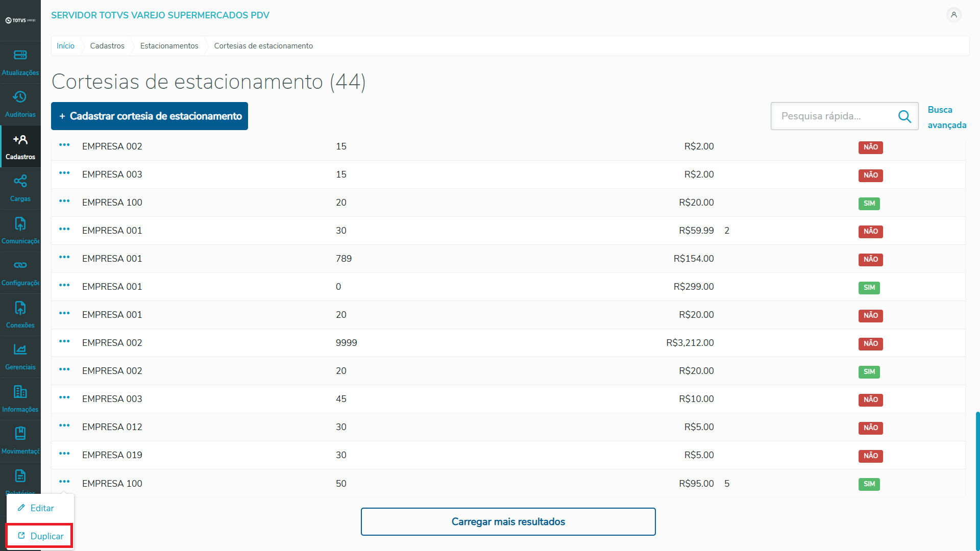Select the Cargas share icon
The height and width of the screenshot is (551, 980).
tap(20, 181)
